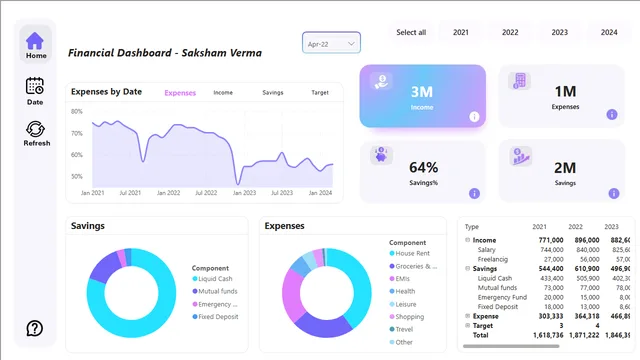Select the Emergency legend entry in Savings
This screenshot has height=360, width=640.
click(x=215, y=304)
